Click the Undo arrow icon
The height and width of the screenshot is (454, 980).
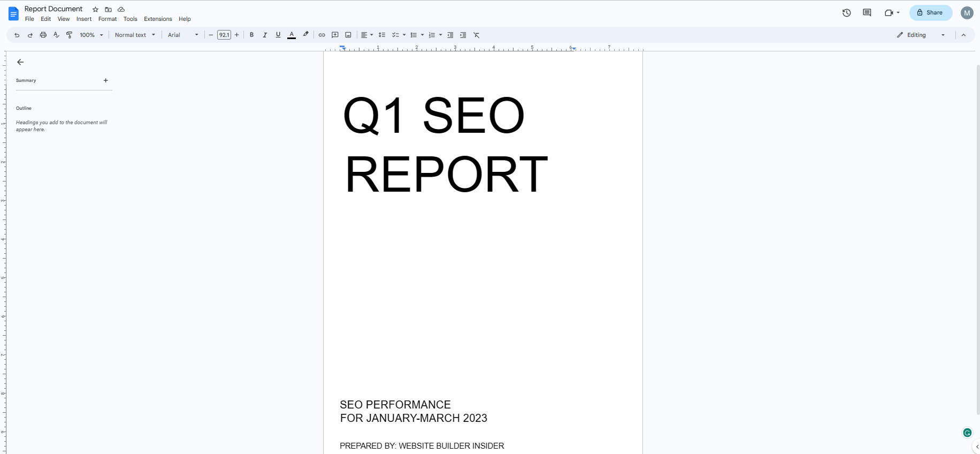point(17,35)
